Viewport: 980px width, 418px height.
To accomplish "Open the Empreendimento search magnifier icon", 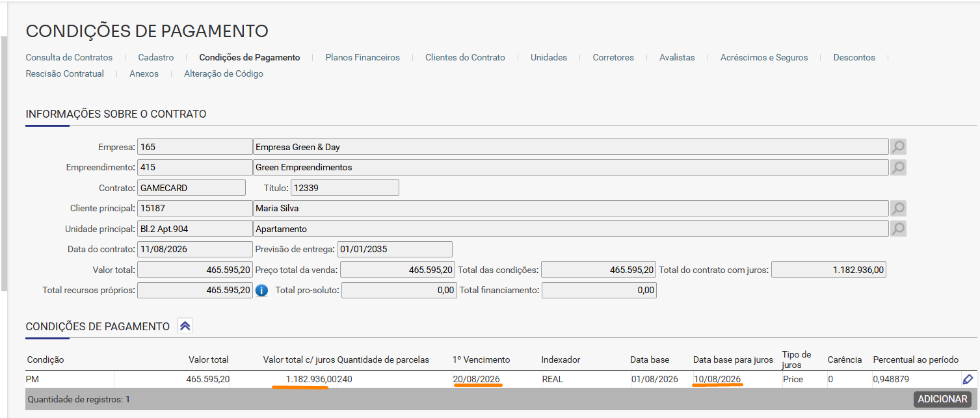I will coord(898,167).
